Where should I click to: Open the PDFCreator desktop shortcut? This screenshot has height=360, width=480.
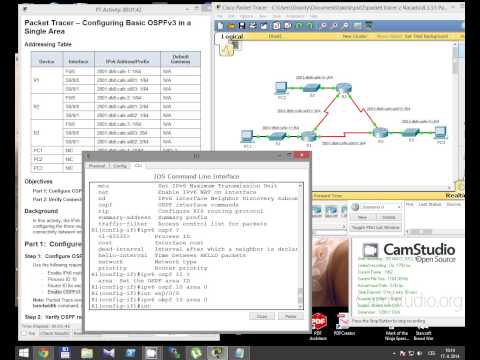344,324
